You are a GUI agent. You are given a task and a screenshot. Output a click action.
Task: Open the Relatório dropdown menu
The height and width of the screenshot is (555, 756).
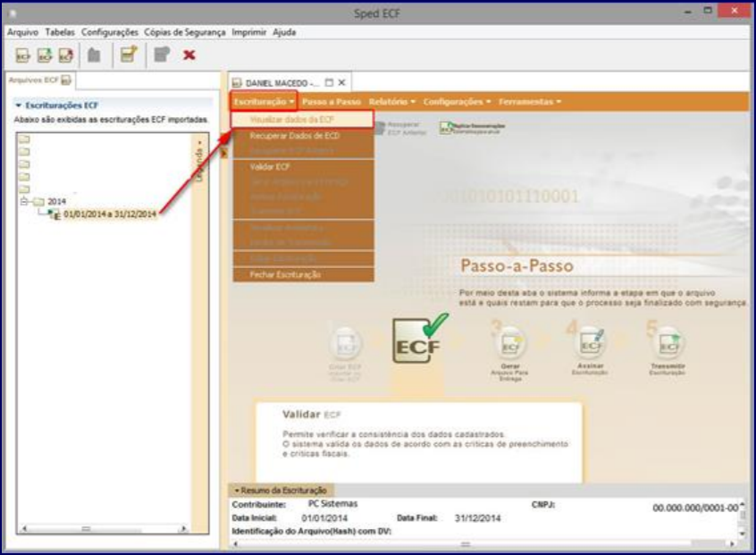tap(391, 102)
